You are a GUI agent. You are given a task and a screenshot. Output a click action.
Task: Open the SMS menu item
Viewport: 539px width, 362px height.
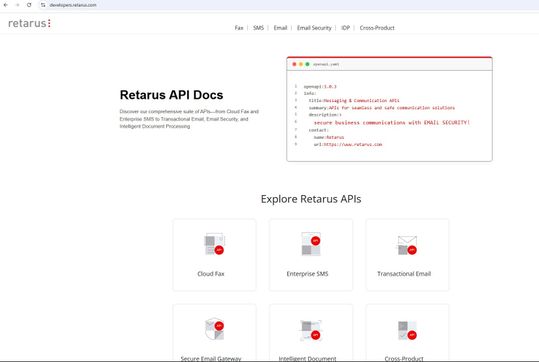[x=258, y=28]
